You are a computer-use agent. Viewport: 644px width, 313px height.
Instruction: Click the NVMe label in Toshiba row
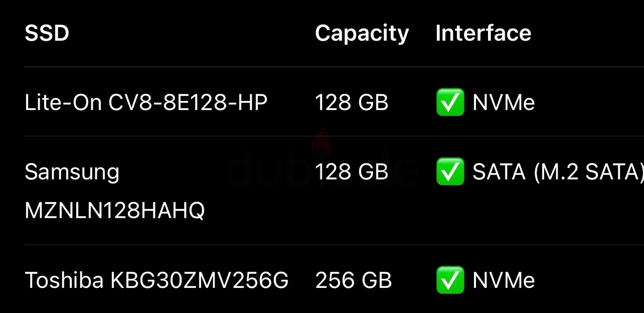[x=504, y=280]
